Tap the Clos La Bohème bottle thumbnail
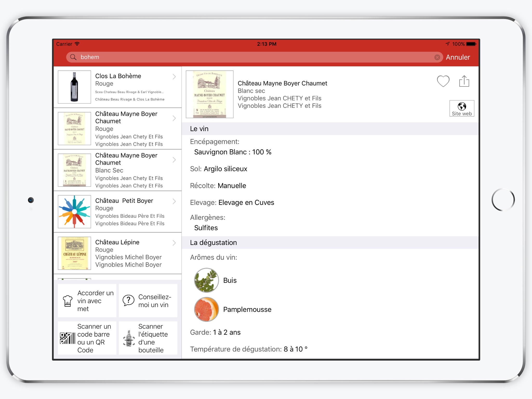Image resolution: width=532 pixels, height=399 pixels. pos(74,87)
